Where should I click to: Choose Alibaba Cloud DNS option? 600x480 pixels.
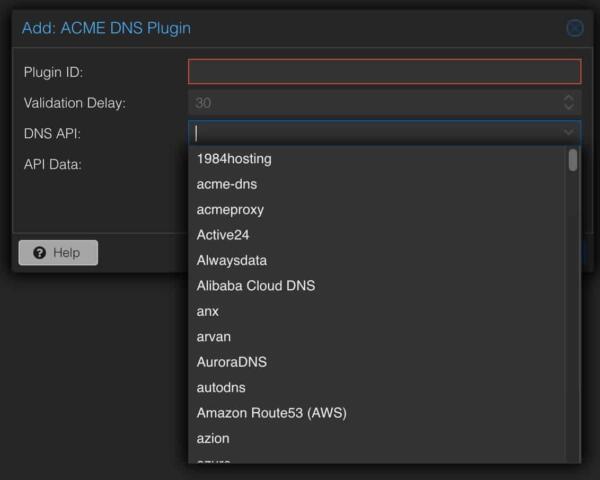coord(256,286)
